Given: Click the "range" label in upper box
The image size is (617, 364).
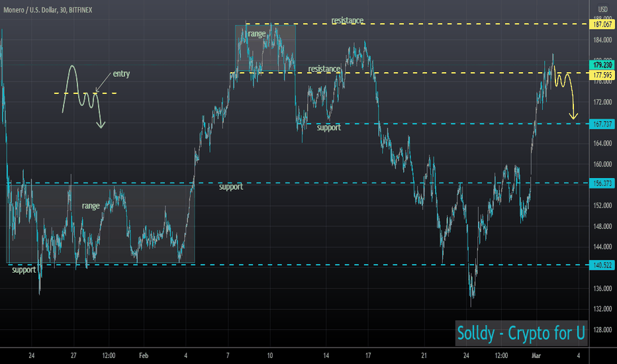Looking at the screenshot, I should pos(257,34).
